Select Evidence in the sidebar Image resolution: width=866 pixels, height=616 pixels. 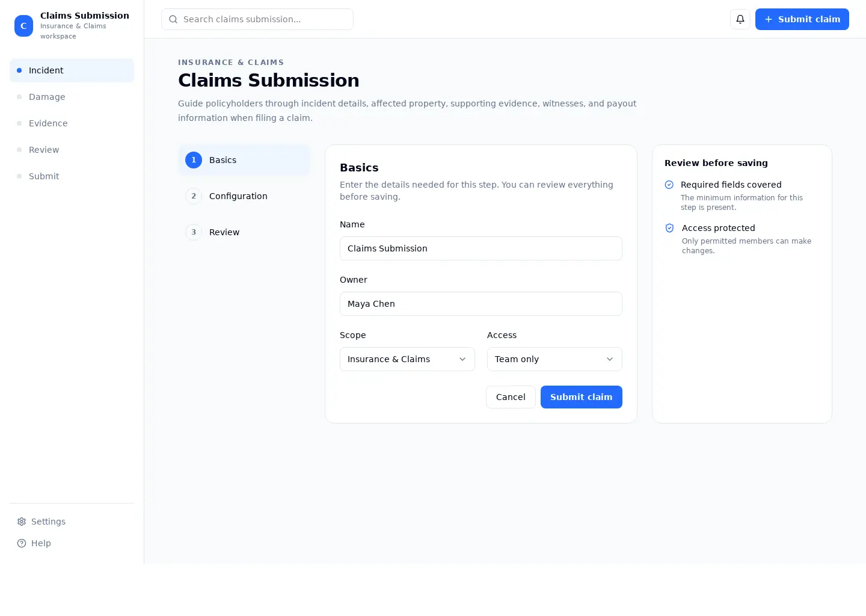(72, 123)
